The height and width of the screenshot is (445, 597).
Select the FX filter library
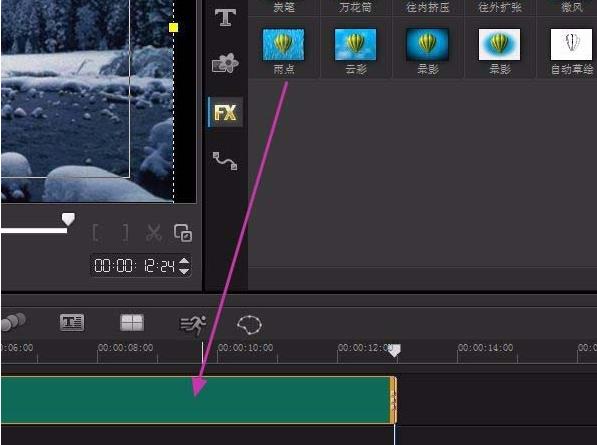pos(225,112)
